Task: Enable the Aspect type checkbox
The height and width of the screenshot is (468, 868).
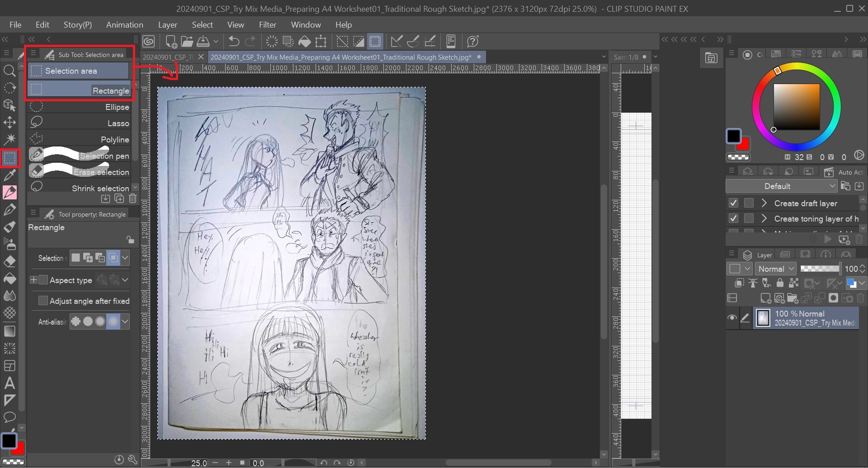Action: [43, 280]
